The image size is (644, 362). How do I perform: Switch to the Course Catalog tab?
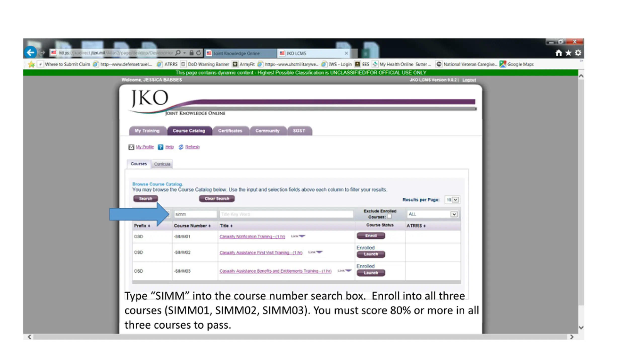click(189, 131)
